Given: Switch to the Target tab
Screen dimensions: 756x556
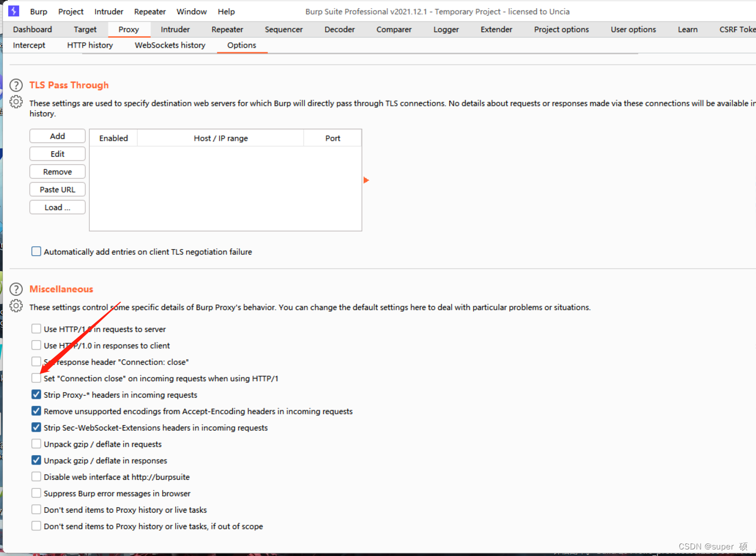Looking at the screenshot, I should pos(85,30).
